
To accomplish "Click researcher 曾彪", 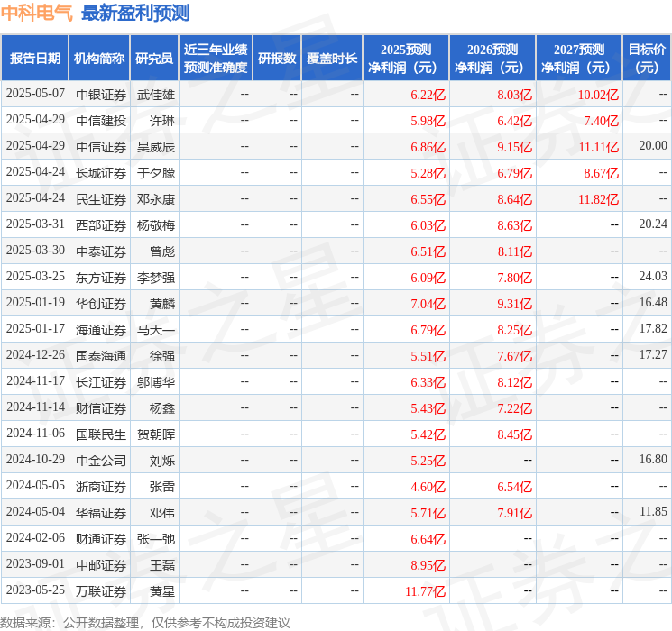I will 162,251.
